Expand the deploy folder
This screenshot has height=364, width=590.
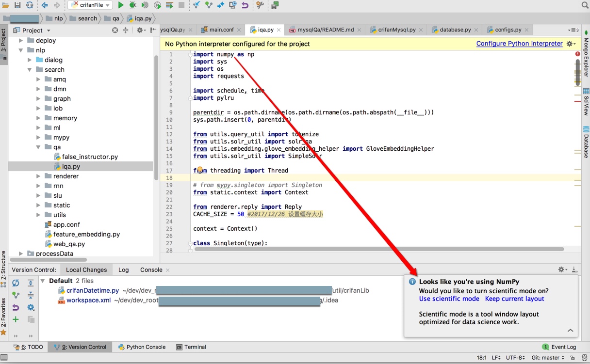pyautogui.click(x=21, y=41)
